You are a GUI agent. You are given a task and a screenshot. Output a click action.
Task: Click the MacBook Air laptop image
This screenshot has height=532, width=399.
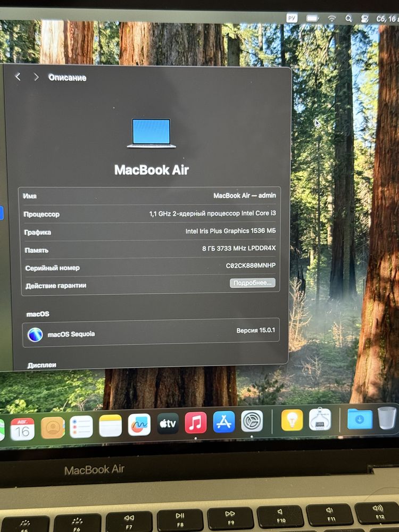151,133
